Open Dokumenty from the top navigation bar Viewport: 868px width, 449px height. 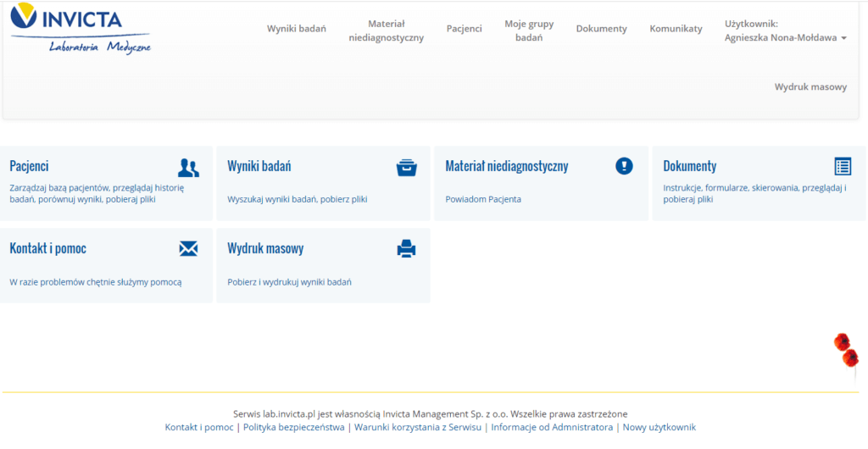click(x=601, y=29)
